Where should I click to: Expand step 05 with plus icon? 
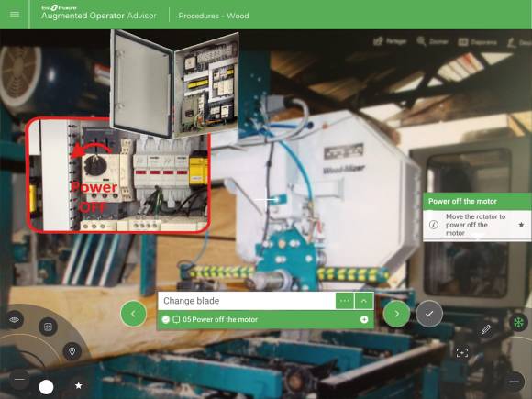364,319
